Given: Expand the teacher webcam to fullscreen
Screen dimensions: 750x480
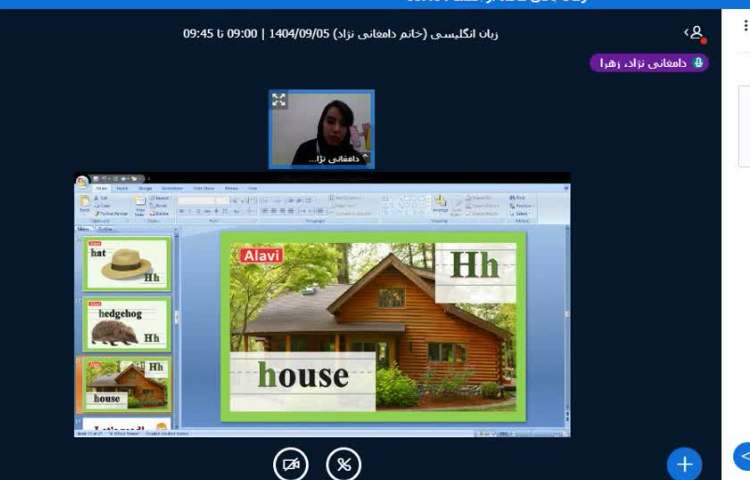Looking at the screenshot, I should click(x=279, y=99).
